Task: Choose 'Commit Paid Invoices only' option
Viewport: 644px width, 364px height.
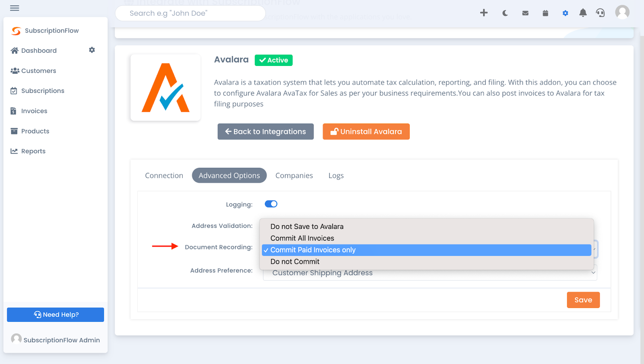Action: 427,250
